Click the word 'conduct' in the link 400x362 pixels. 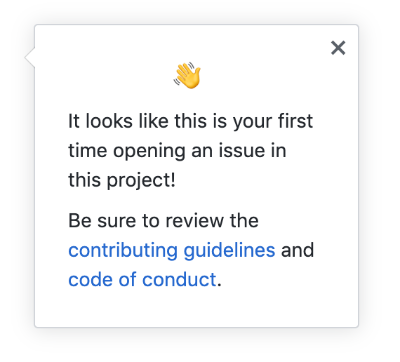pyautogui.click(x=179, y=279)
